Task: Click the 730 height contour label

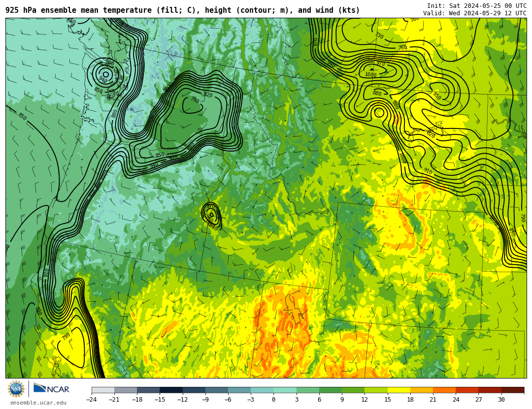Action: point(379,35)
